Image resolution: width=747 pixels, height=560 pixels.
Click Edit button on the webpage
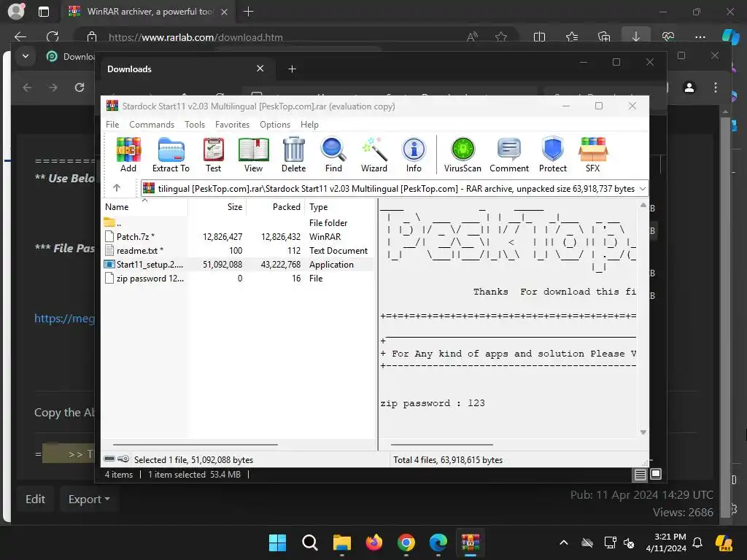click(x=35, y=499)
